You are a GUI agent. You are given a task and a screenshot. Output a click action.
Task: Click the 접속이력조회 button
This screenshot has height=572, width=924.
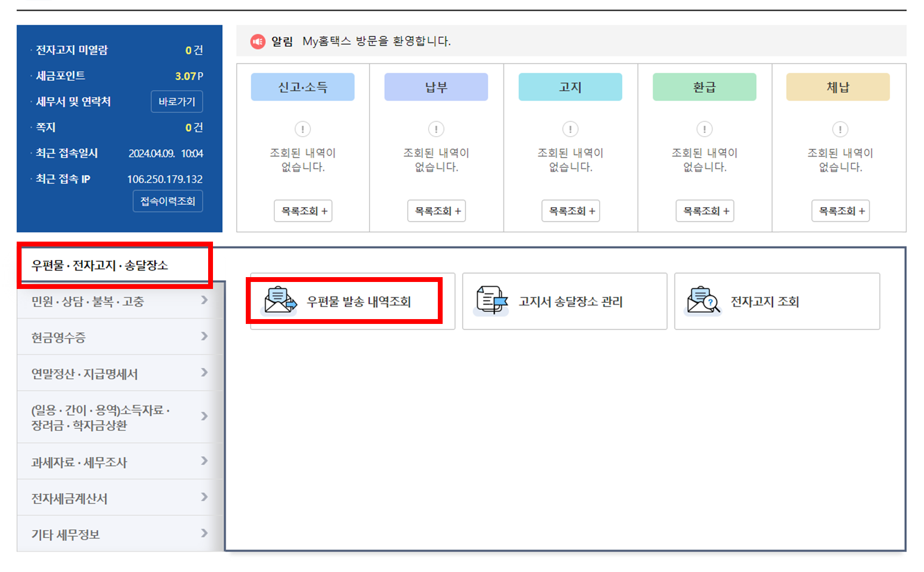(168, 201)
